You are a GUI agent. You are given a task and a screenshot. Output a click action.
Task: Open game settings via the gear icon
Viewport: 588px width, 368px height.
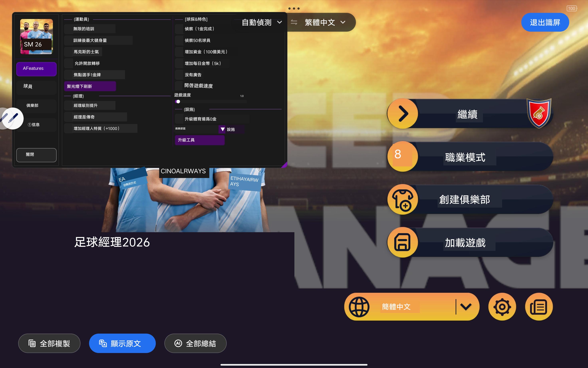[502, 307]
